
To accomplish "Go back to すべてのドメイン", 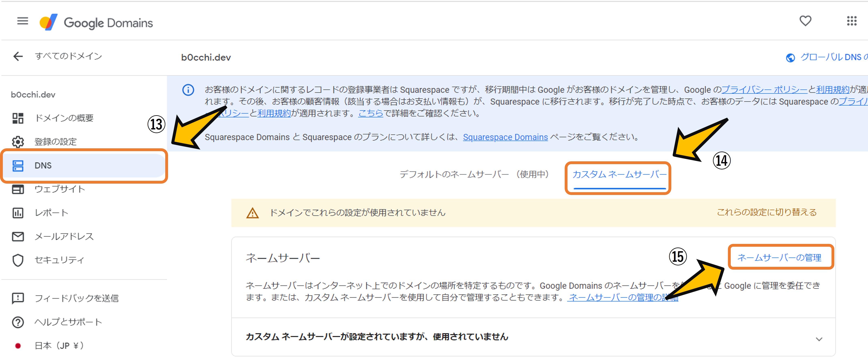I will (68, 56).
